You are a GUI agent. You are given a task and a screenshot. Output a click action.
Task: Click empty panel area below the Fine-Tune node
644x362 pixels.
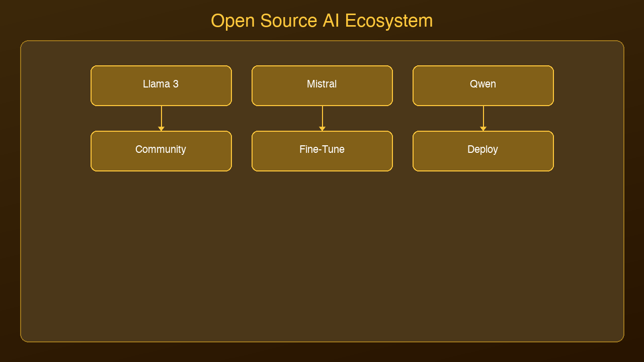click(x=322, y=251)
